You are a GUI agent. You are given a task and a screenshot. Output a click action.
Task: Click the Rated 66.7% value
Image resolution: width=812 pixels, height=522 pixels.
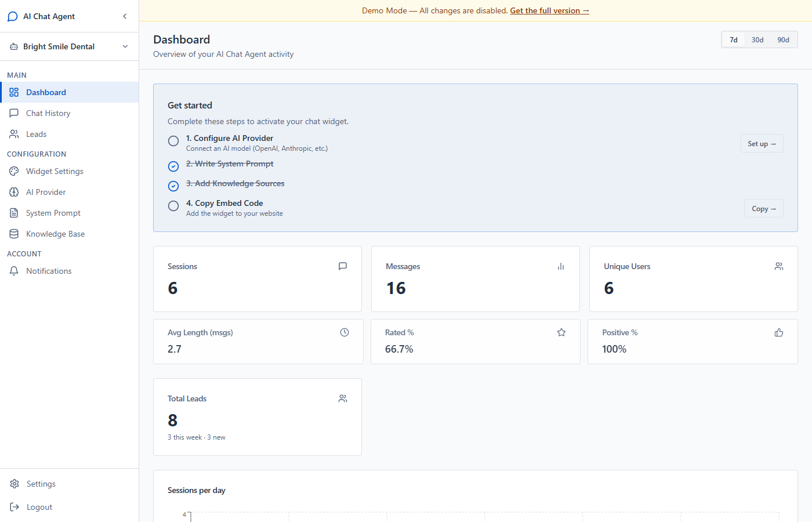(x=399, y=349)
